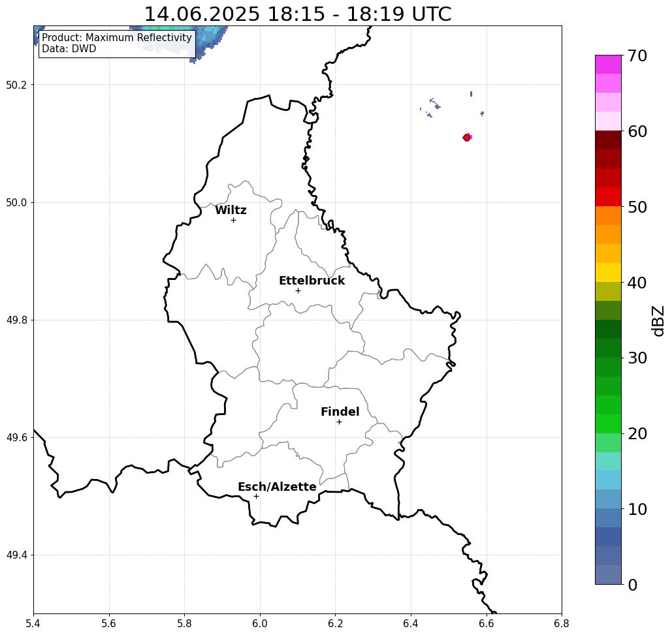Click the longitude label 6.6

pos(487,623)
